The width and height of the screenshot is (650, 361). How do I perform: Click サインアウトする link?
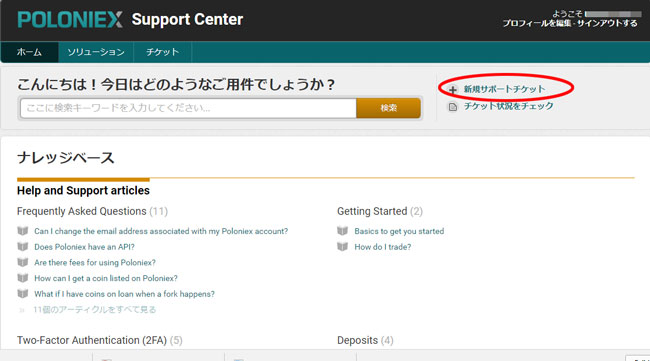point(607,23)
